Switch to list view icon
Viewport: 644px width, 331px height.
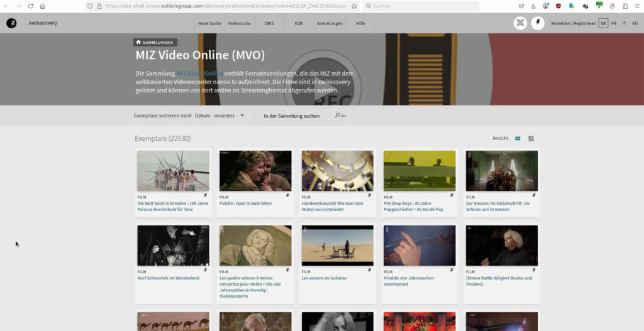(x=531, y=139)
